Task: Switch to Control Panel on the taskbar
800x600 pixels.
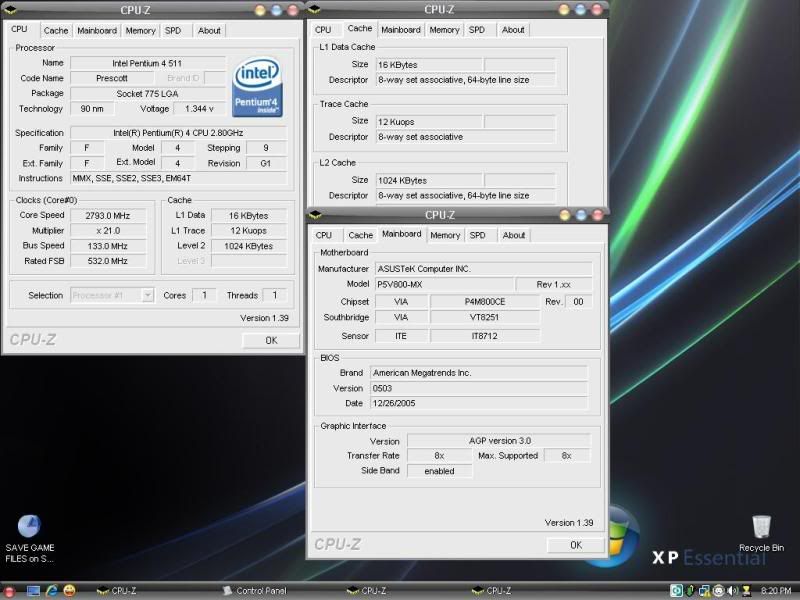Action: tap(255, 591)
